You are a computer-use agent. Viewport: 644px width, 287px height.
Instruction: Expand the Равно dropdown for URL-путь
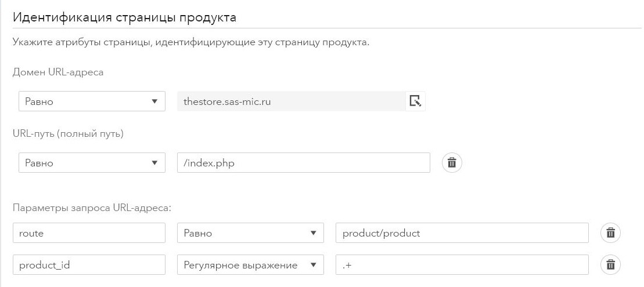coord(92,163)
